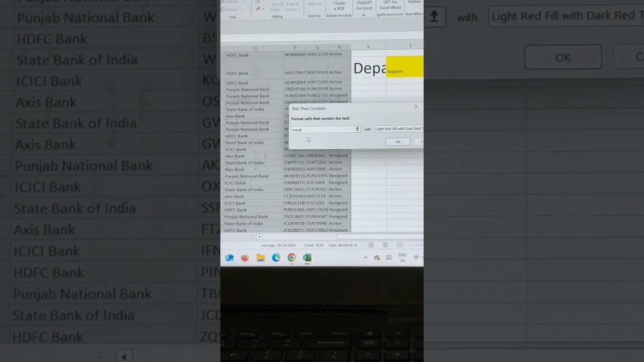This screenshot has width=644, height=362.
Task: Click cell containing OSWC266
Action: tap(294, 156)
